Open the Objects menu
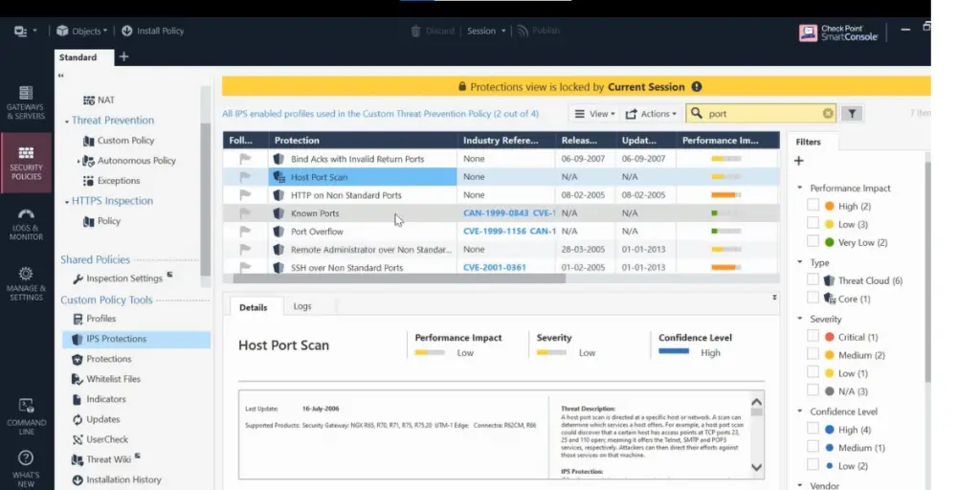Image resolution: width=980 pixels, height=490 pixels. pyautogui.click(x=82, y=31)
